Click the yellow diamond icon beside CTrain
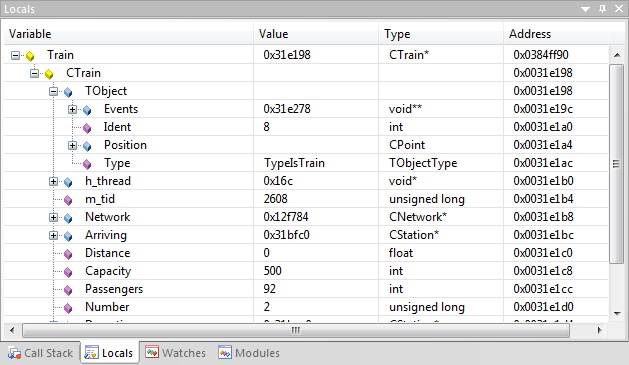Screen dimensions: 629x365 pos(49,74)
